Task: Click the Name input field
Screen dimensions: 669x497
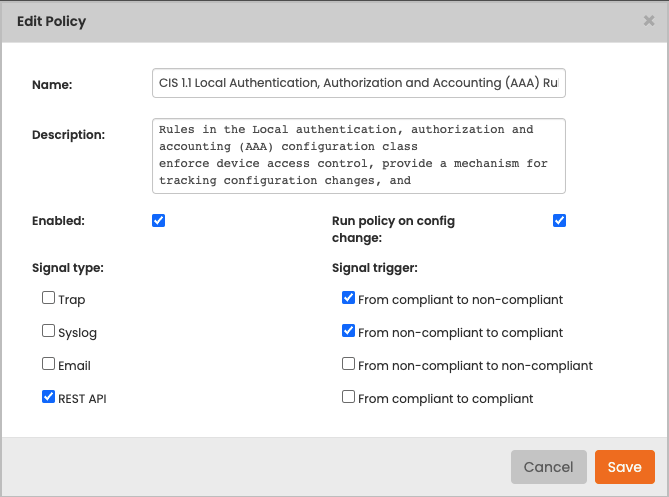Action: coord(358,84)
